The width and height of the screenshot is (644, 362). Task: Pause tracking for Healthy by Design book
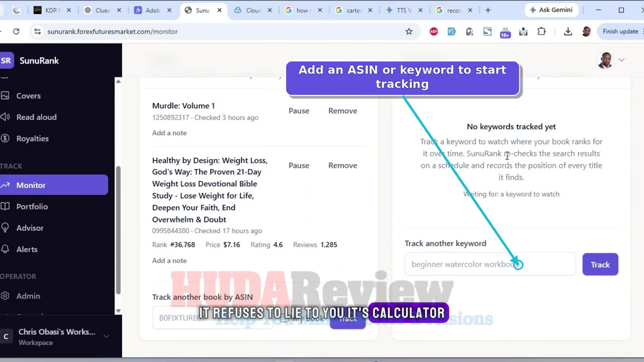pyautogui.click(x=299, y=165)
